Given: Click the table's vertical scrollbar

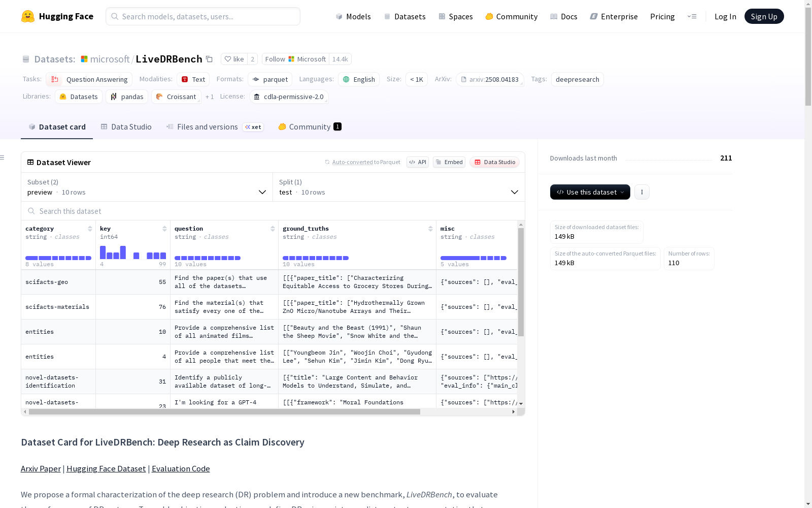Looking at the screenshot, I should [521, 282].
